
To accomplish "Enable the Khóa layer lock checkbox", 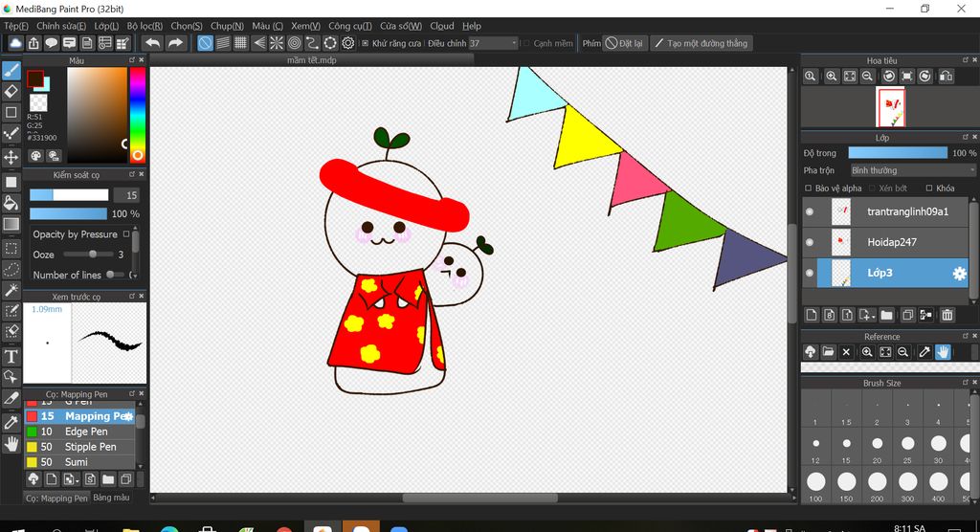I will point(930,188).
